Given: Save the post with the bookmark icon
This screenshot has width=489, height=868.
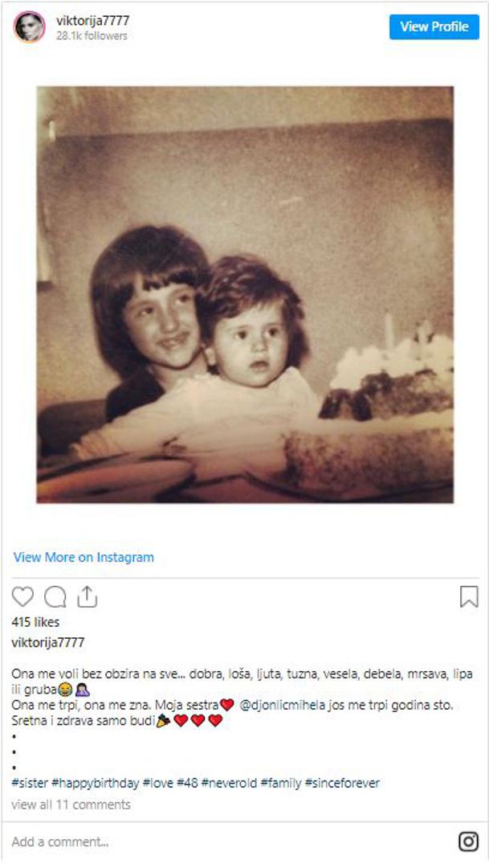Looking at the screenshot, I should coord(469,596).
